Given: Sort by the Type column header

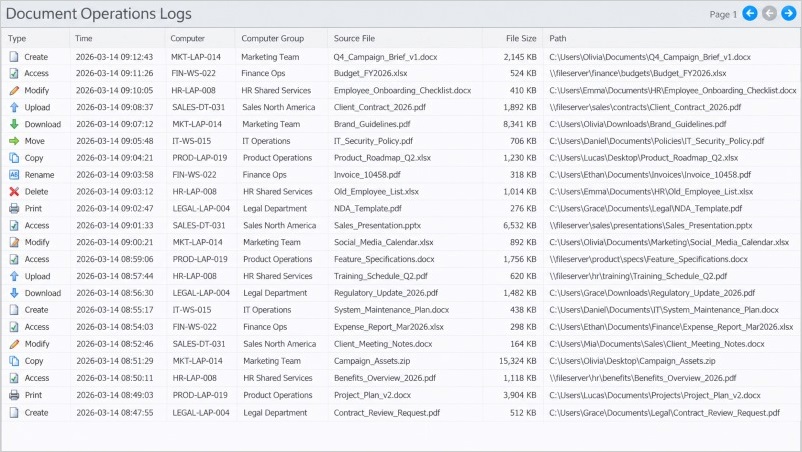Looking at the screenshot, I should (17, 38).
